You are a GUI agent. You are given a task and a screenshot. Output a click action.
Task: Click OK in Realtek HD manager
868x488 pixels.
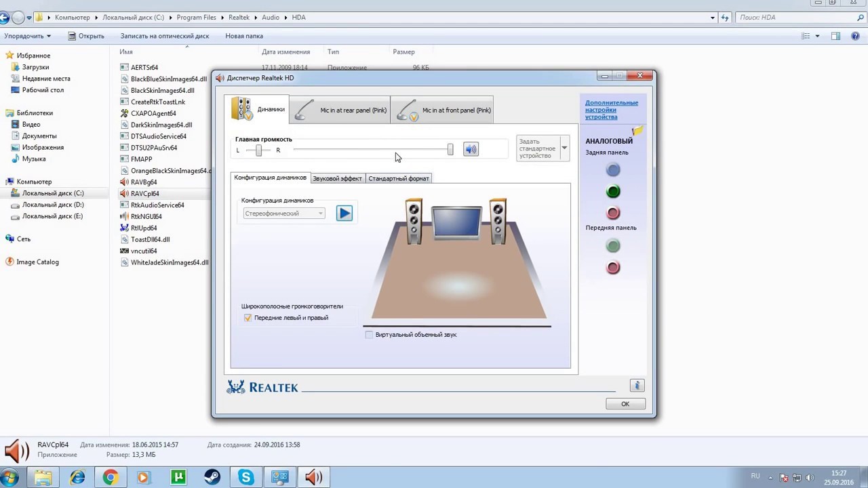pyautogui.click(x=625, y=403)
